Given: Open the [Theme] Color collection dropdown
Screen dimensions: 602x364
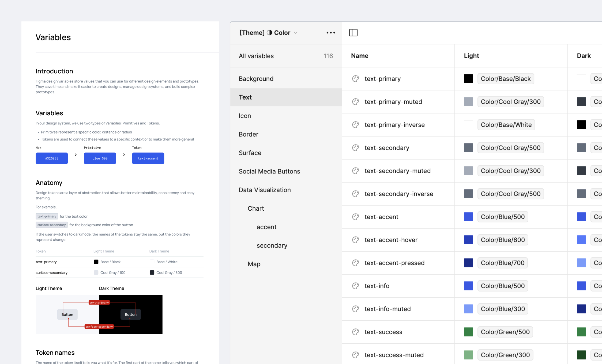Looking at the screenshot, I should coord(268,33).
